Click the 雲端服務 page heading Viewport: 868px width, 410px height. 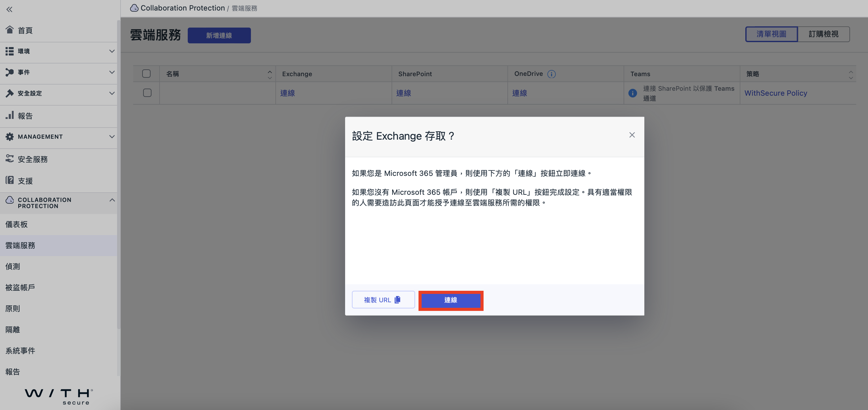pyautogui.click(x=155, y=35)
